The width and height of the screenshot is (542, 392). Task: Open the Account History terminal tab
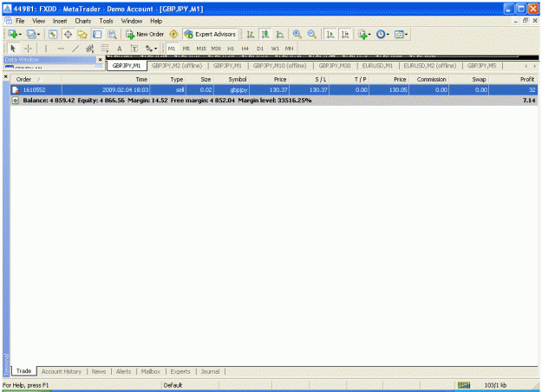[x=62, y=371]
